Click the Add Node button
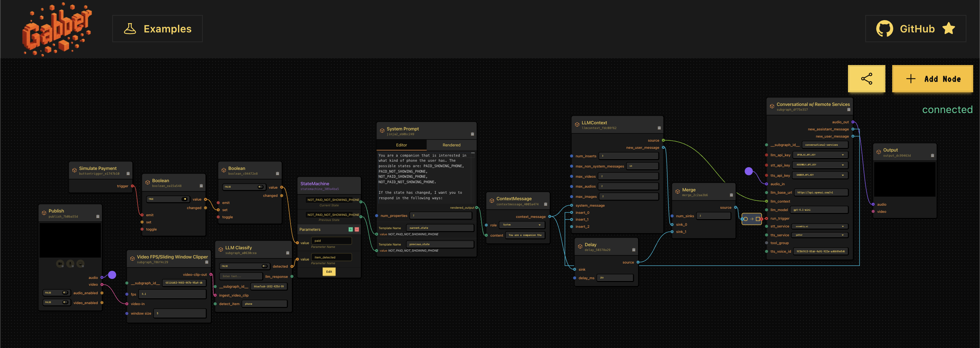980x348 pixels. 932,79
